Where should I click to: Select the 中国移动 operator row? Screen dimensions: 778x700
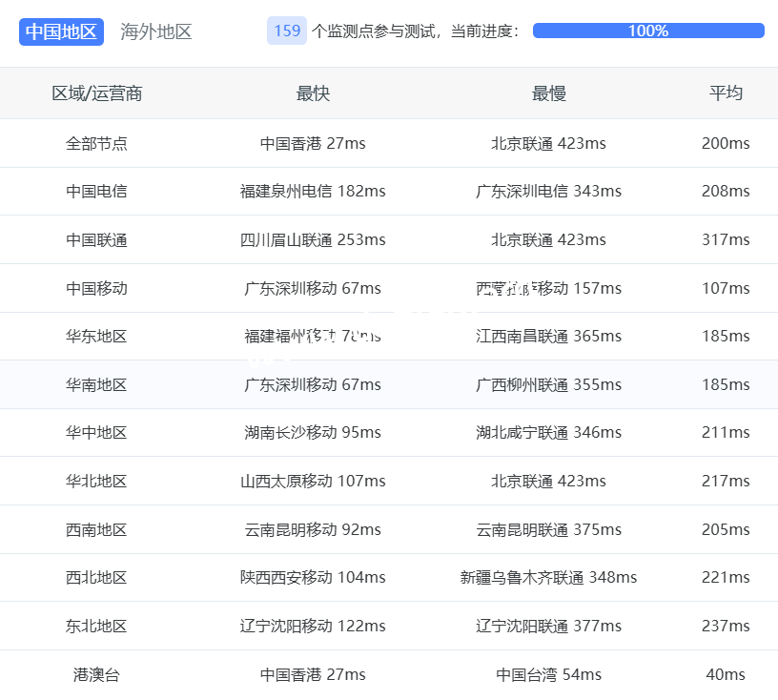pyautogui.click(x=96, y=288)
